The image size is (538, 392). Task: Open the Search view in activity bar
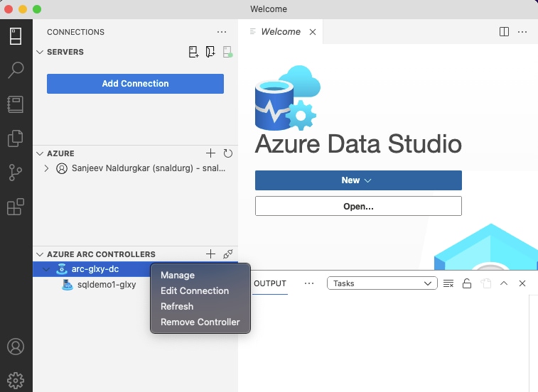16,70
